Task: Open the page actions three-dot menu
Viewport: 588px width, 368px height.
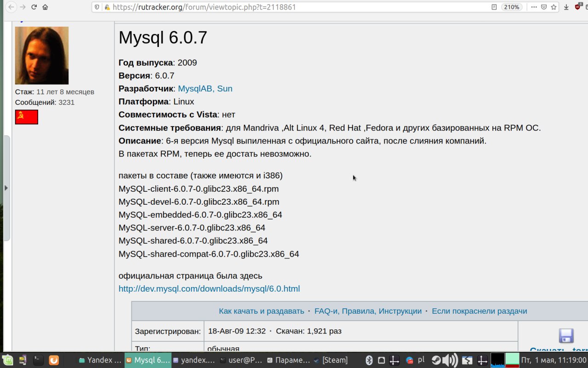Action: (534, 7)
